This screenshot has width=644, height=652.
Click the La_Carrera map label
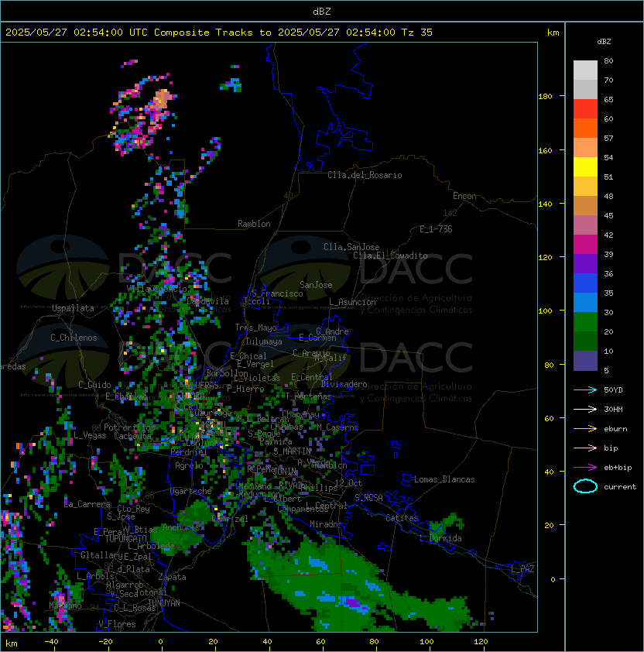point(87,504)
